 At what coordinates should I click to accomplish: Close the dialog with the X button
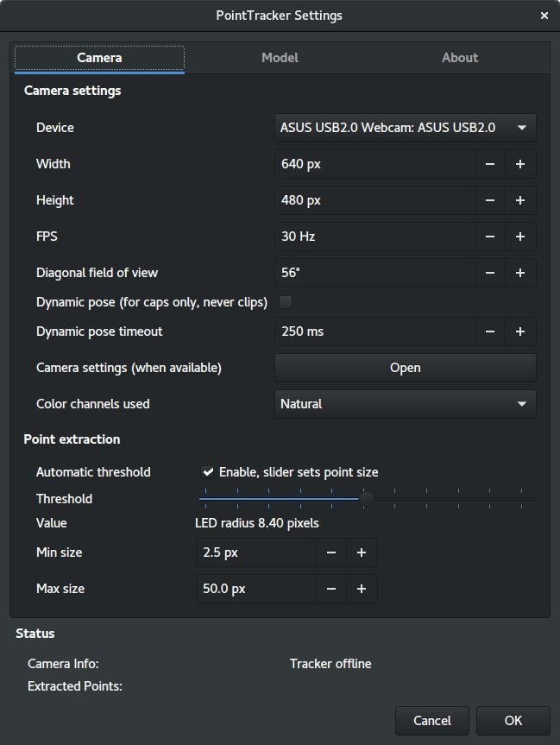pos(544,15)
